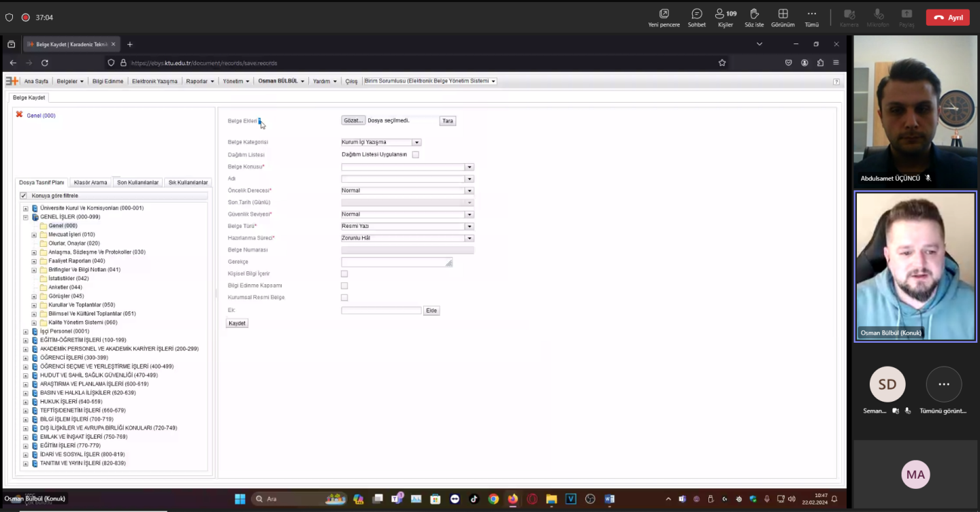Click the Windows taskbar search box
This screenshot has width=980, height=512.
[299, 499]
